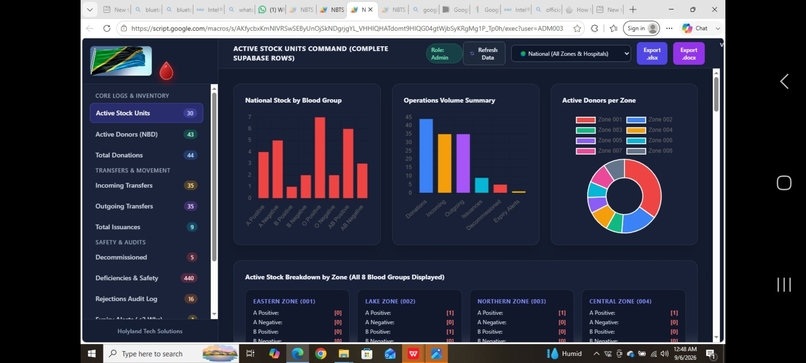This screenshot has width=806, height=363.
Task: Open Deficiencies & Safety sidebar item
Action: (x=146, y=278)
